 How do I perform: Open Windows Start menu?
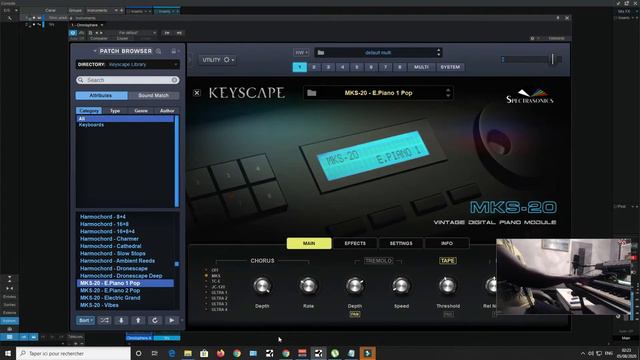click(x=8, y=353)
